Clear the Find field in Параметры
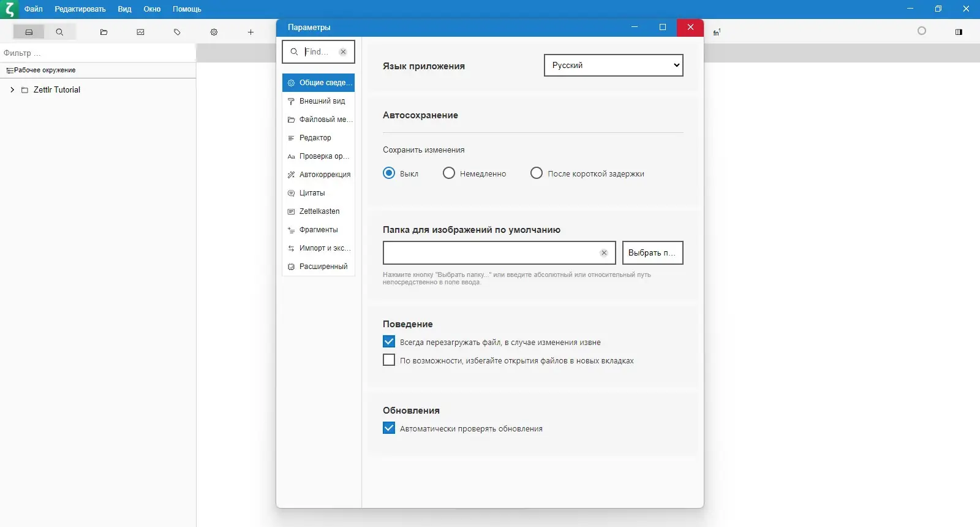The image size is (980, 527). [343, 52]
